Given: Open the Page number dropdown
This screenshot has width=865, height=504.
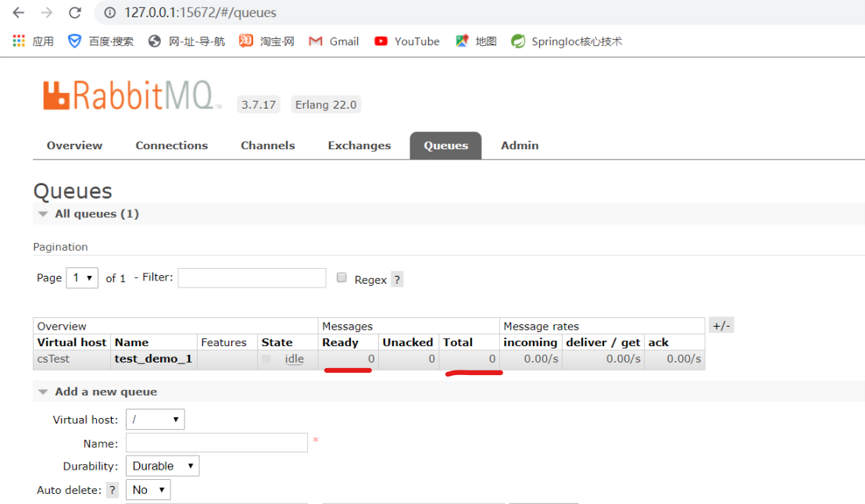Looking at the screenshot, I should tap(82, 278).
